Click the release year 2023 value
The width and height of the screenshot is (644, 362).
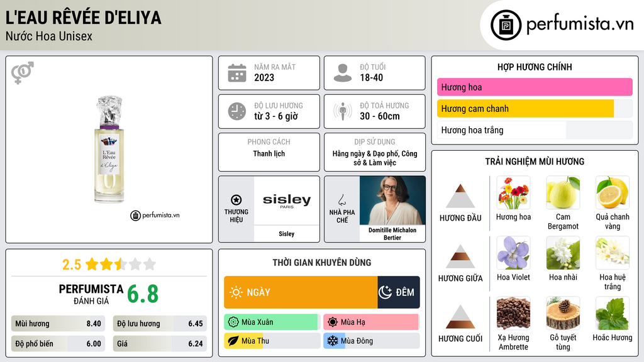(264, 77)
